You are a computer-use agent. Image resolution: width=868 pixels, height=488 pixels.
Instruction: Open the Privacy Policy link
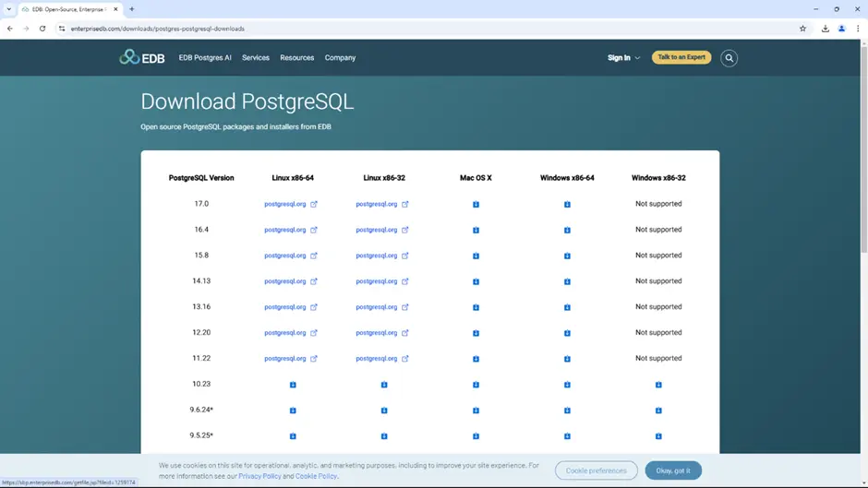[259, 476]
